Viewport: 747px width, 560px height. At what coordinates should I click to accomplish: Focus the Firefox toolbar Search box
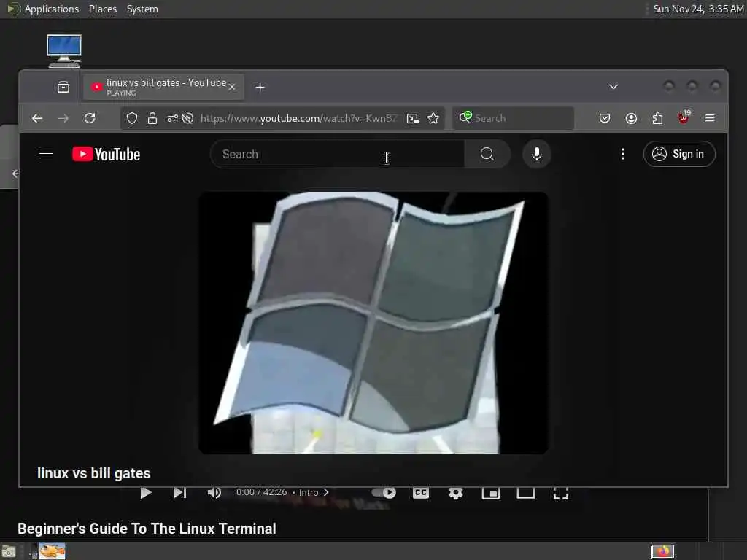(513, 118)
